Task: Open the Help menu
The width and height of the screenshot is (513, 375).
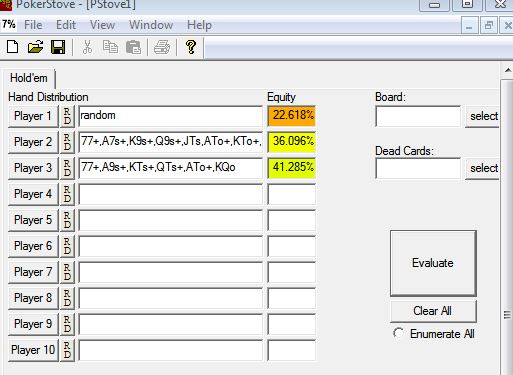Action: (x=199, y=25)
